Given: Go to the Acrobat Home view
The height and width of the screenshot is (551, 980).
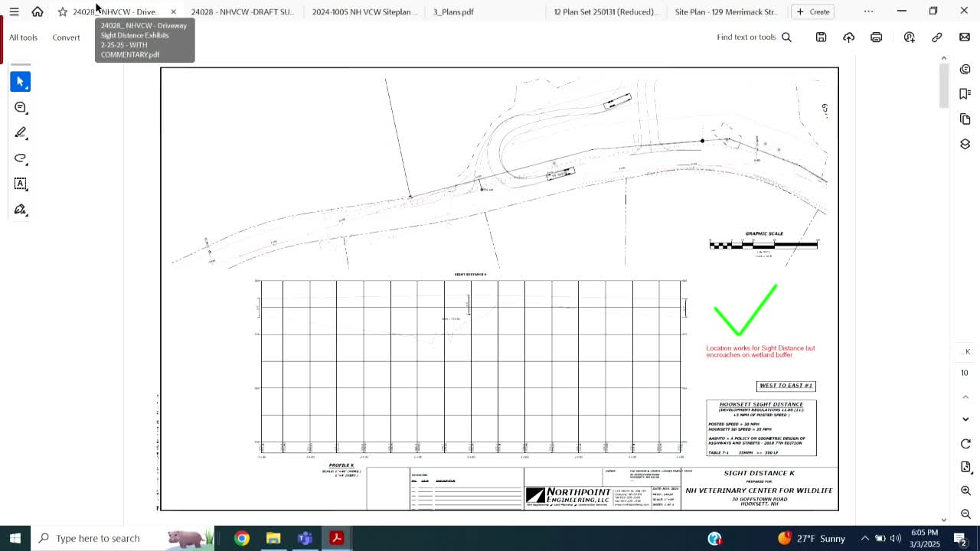Looking at the screenshot, I should coord(37,11).
